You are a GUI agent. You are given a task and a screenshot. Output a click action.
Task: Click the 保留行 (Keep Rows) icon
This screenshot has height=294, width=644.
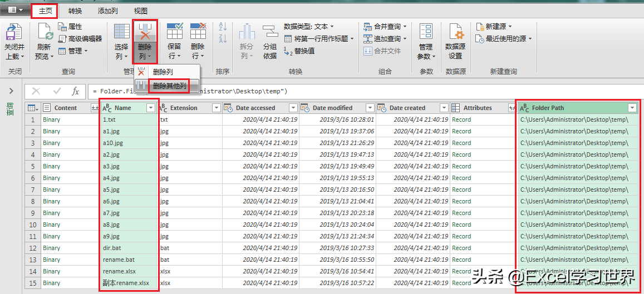pos(175,31)
